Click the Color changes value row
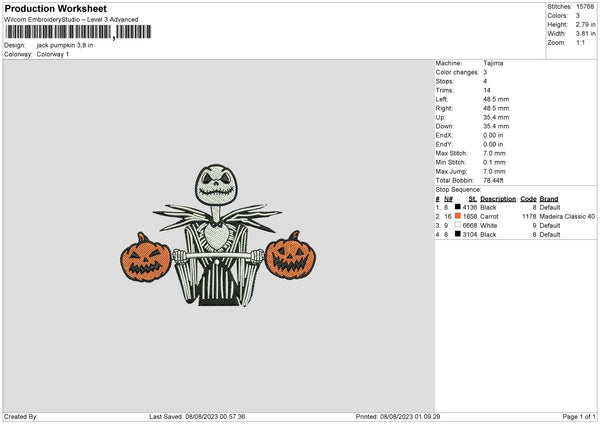 tap(461, 72)
